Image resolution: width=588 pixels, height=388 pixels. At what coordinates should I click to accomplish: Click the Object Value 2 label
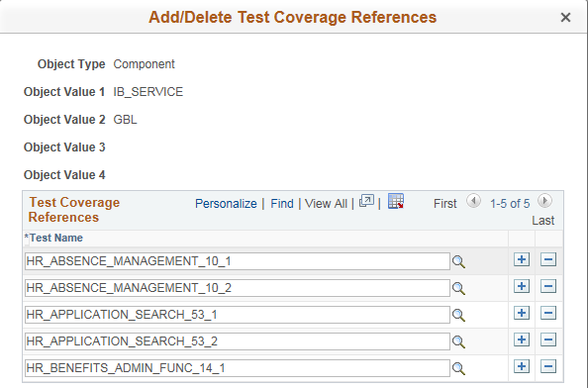pos(64,120)
